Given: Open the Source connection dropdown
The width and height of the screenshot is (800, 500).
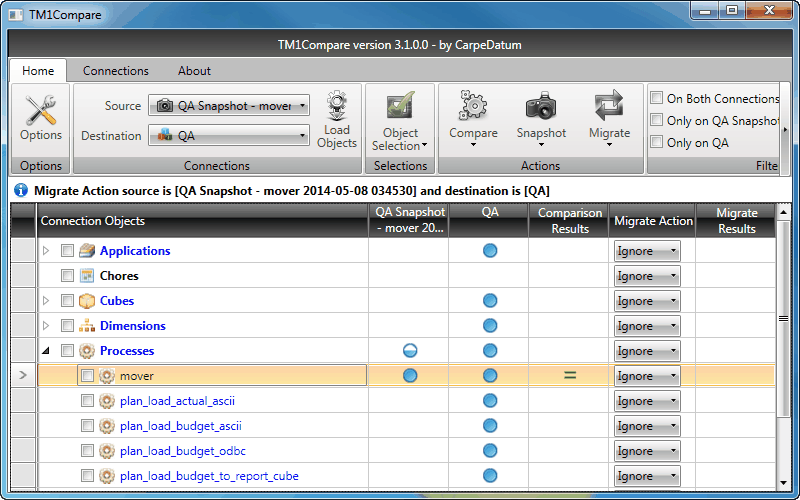Looking at the screenshot, I should tap(229, 106).
